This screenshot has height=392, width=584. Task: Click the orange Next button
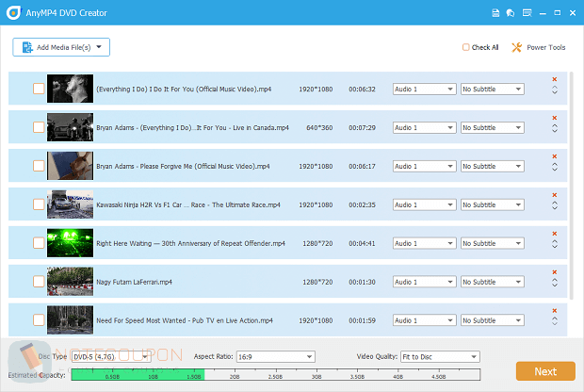[545, 371]
